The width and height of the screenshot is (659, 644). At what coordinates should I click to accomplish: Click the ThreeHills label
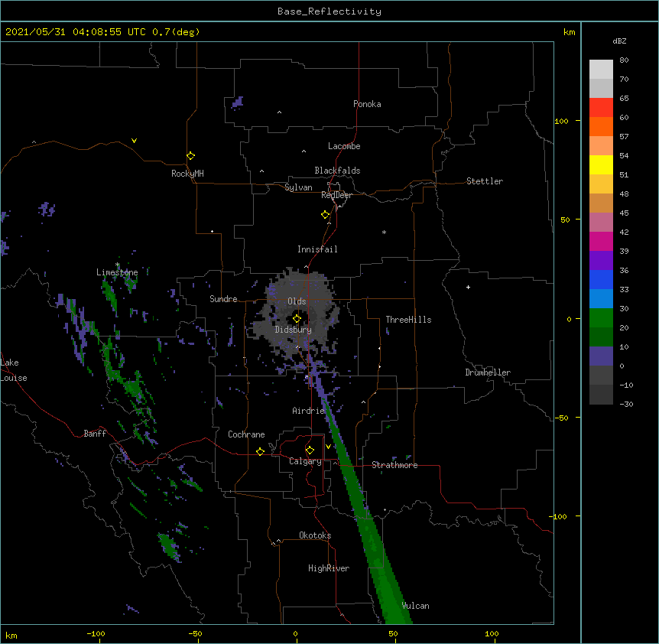tap(408, 320)
